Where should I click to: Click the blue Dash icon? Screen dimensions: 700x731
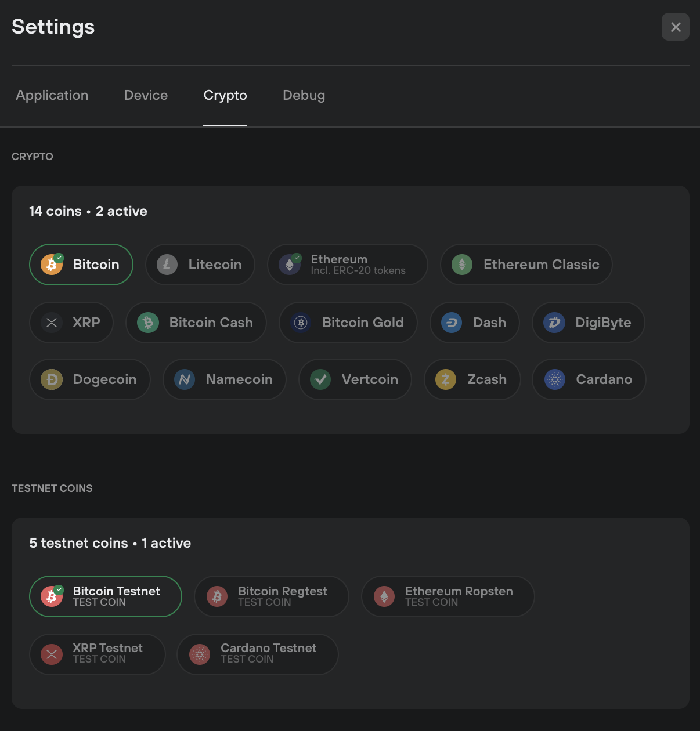point(452,323)
